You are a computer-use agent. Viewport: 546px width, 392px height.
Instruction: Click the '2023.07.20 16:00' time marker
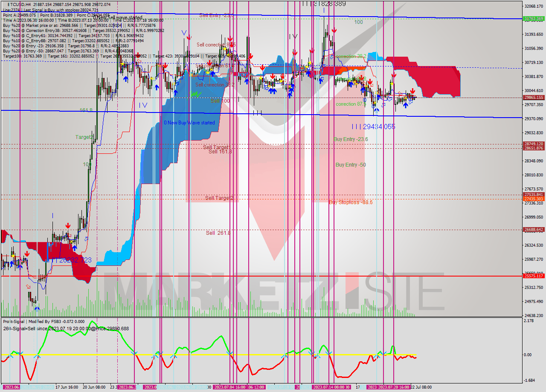point(394,387)
